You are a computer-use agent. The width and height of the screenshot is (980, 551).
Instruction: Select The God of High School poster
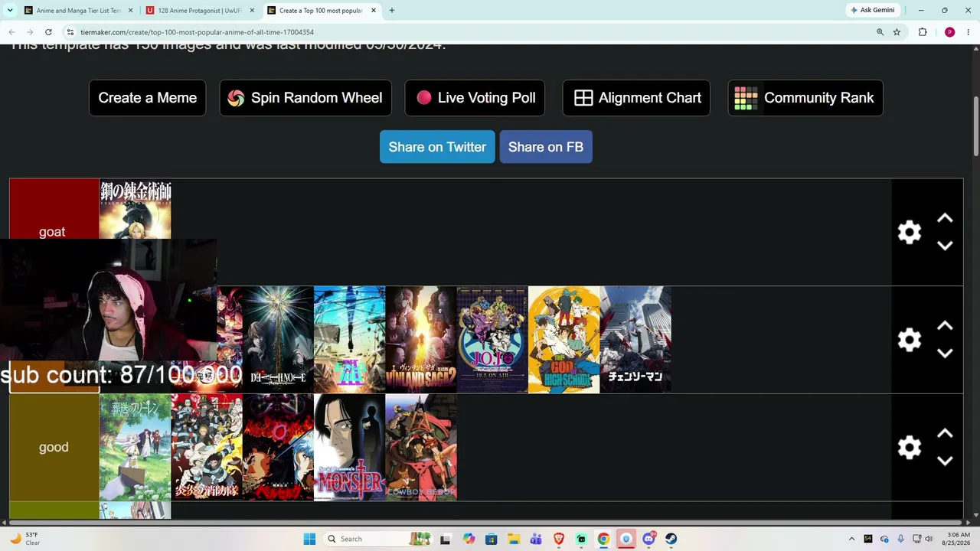pyautogui.click(x=564, y=340)
